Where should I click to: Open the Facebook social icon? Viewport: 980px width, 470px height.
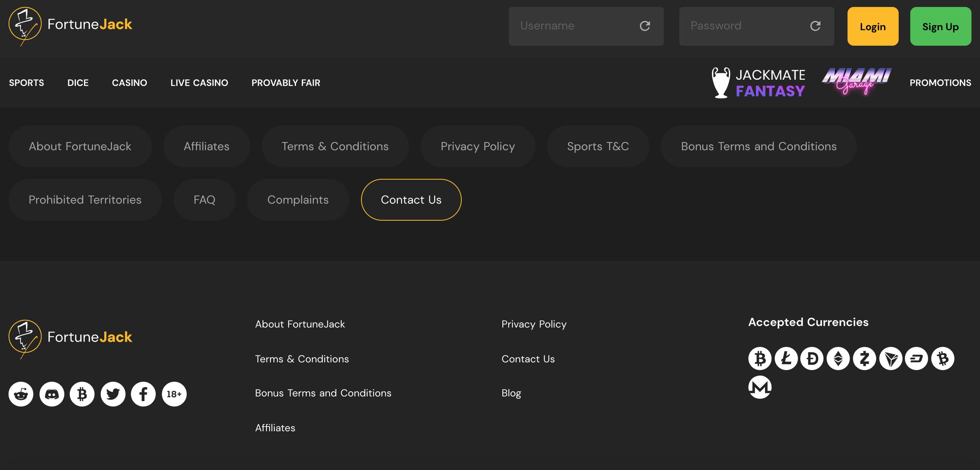[x=143, y=394]
